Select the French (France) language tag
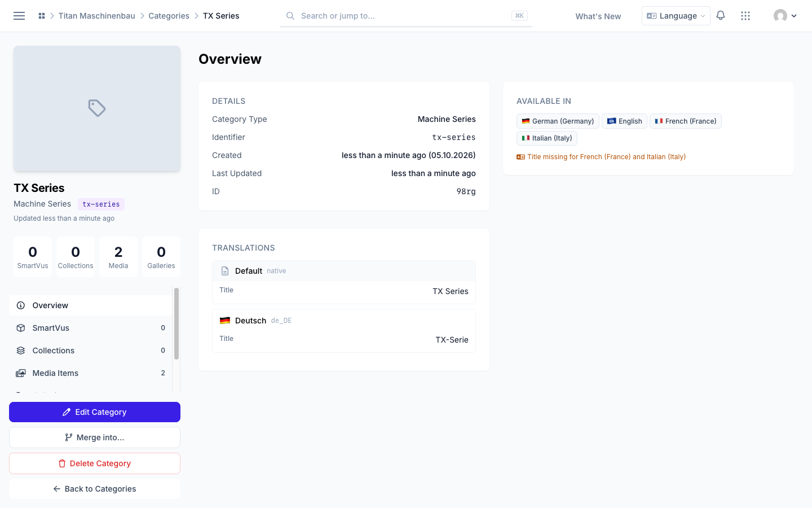 coord(686,121)
